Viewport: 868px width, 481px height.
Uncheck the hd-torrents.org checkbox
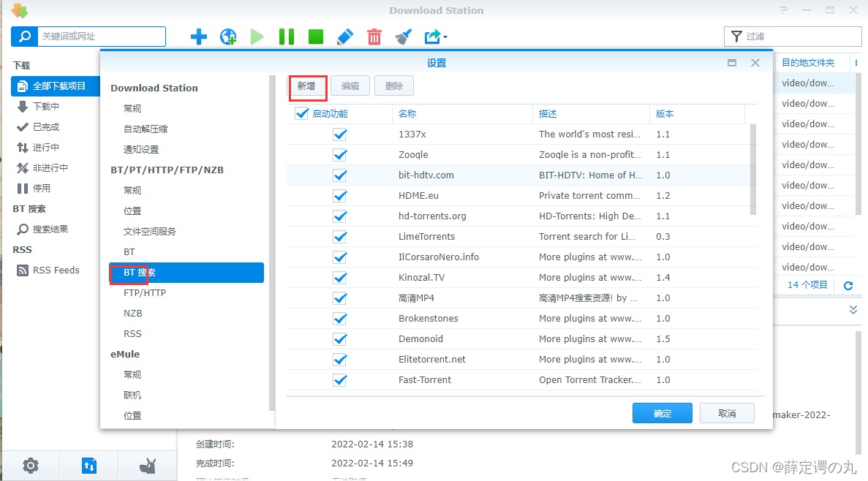[x=340, y=216]
